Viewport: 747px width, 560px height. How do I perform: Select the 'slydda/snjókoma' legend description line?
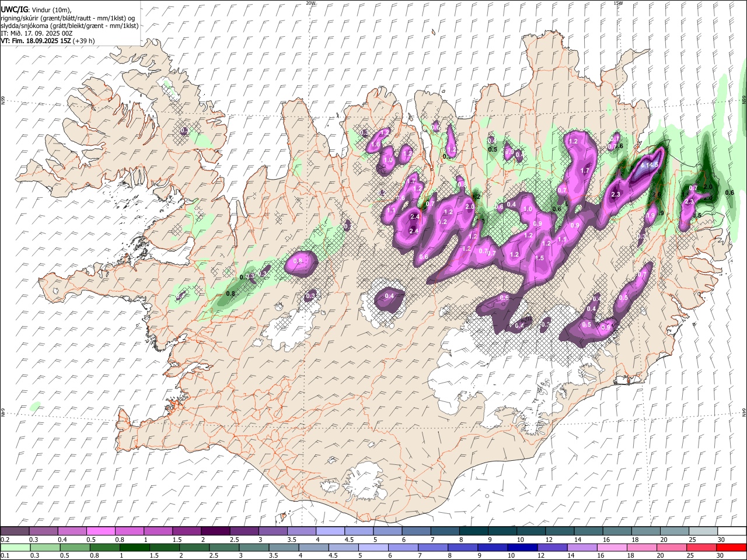pyautogui.click(x=69, y=26)
